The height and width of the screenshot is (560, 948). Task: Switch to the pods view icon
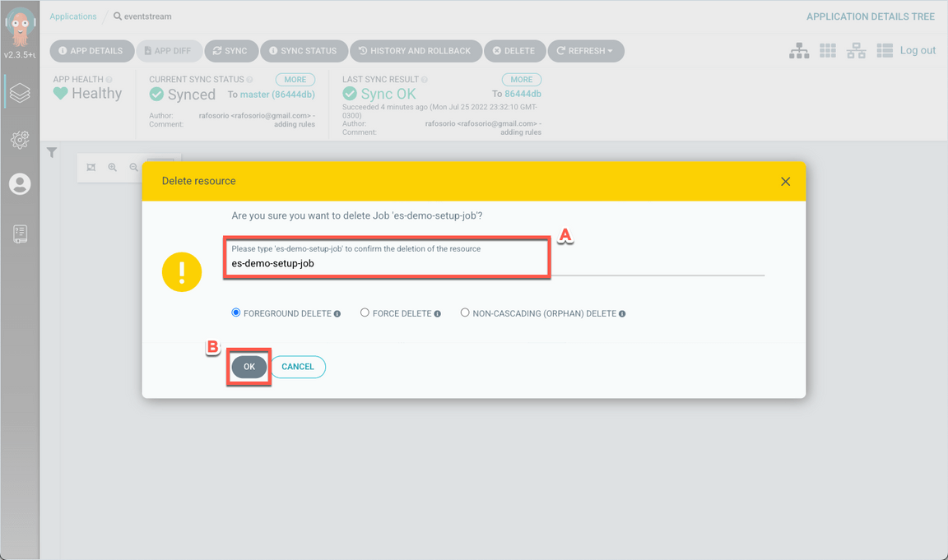[828, 51]
